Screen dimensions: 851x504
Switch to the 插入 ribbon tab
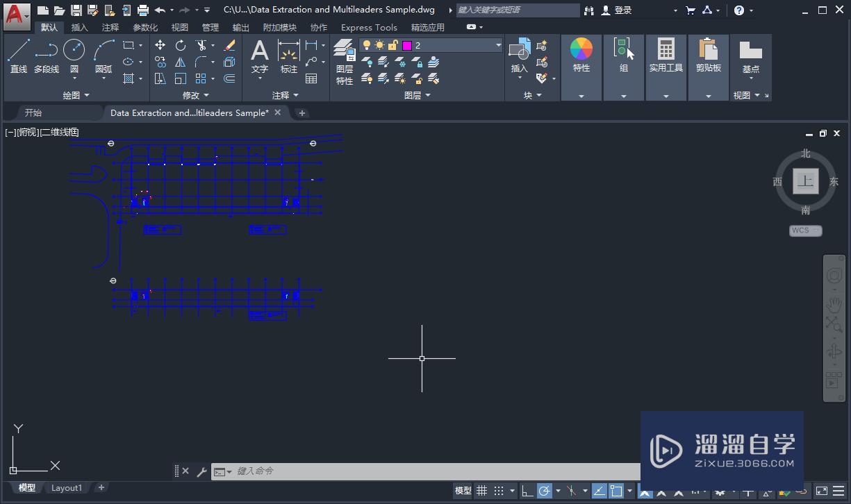point(79,27)
